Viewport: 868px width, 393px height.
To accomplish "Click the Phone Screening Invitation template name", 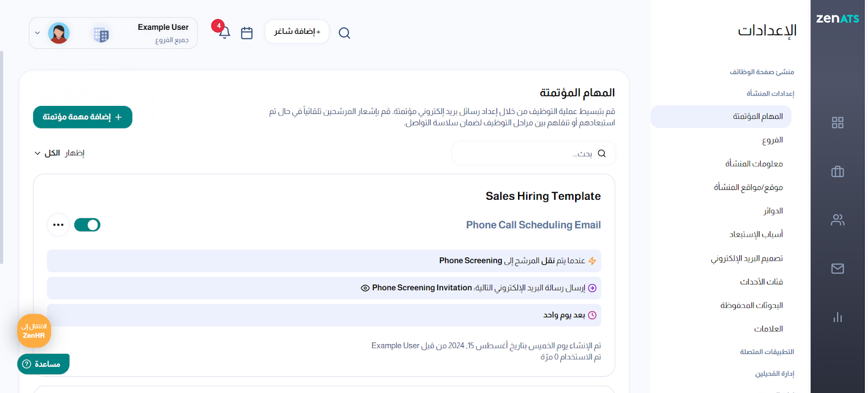I will click(x=422, y=288).
